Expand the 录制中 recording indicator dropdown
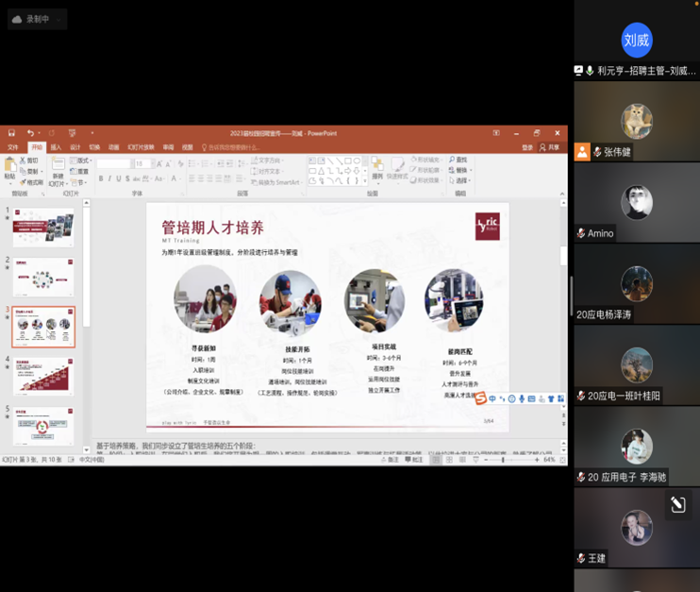Viewport: 700px width, 592px height. point(60,19)
